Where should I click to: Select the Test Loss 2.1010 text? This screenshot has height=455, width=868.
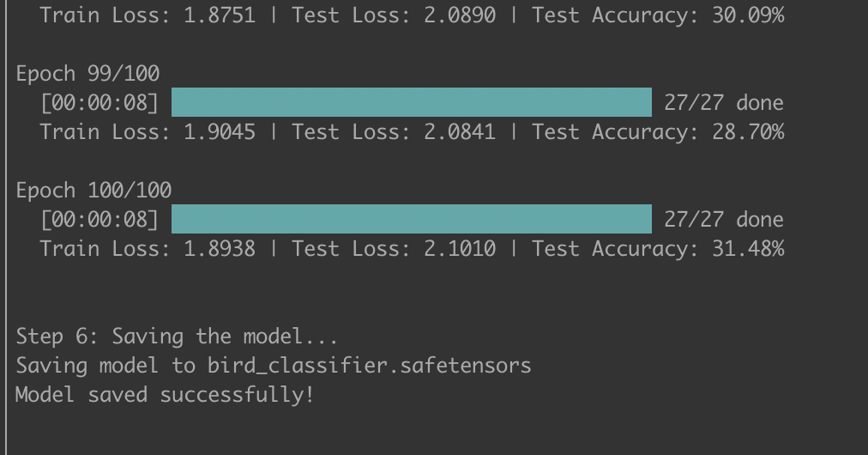[x=393, y=249]
